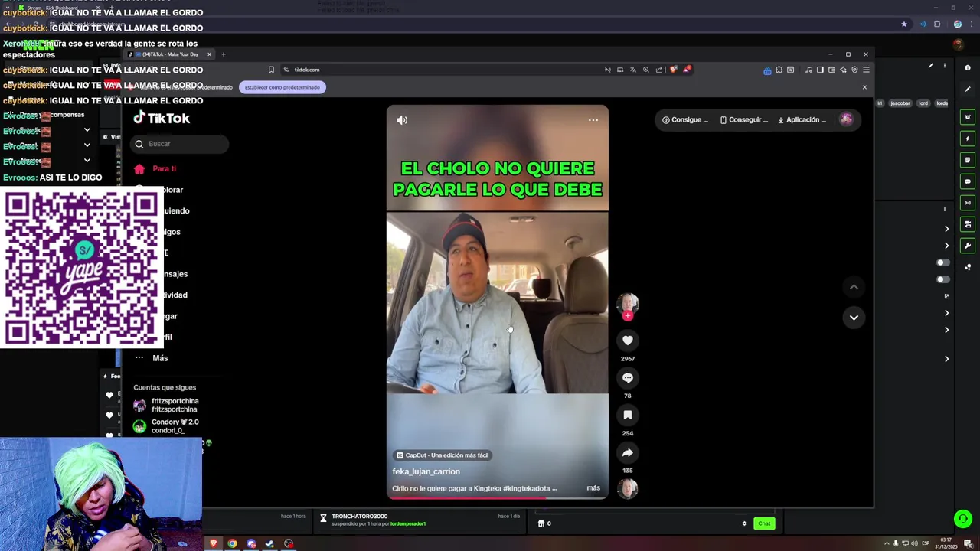Open the fritzsportchina followed account
This screenshot has height=551, width=980.
coord(167,405)
